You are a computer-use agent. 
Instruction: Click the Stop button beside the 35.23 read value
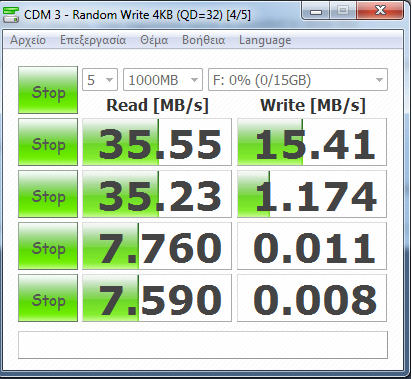pos(48,194)
